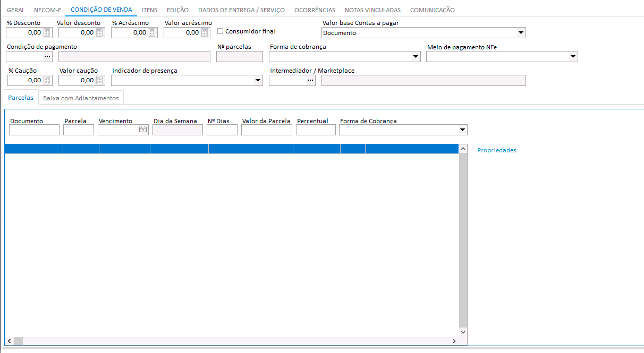Open the Meio de pagamento NFe dropdown
The height and width of the screenshot is (353, 644).
[572, 57]
